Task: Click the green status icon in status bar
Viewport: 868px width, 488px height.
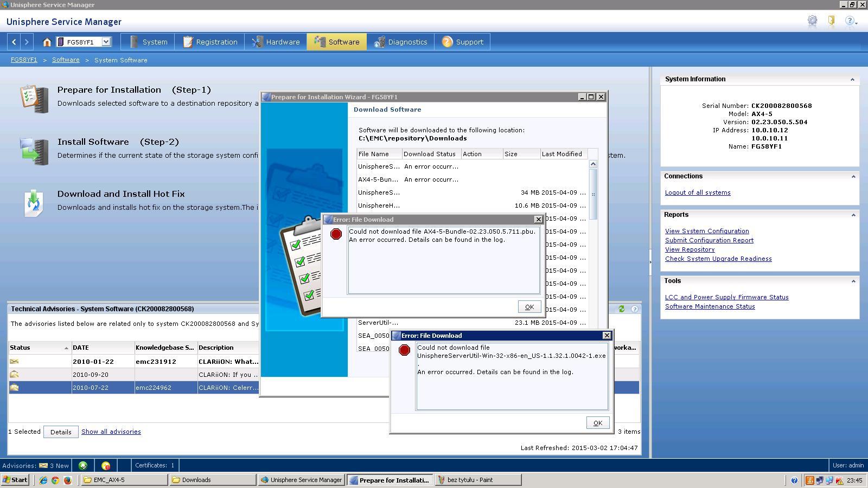Action: pyautogui.click(x=83, y=465)
